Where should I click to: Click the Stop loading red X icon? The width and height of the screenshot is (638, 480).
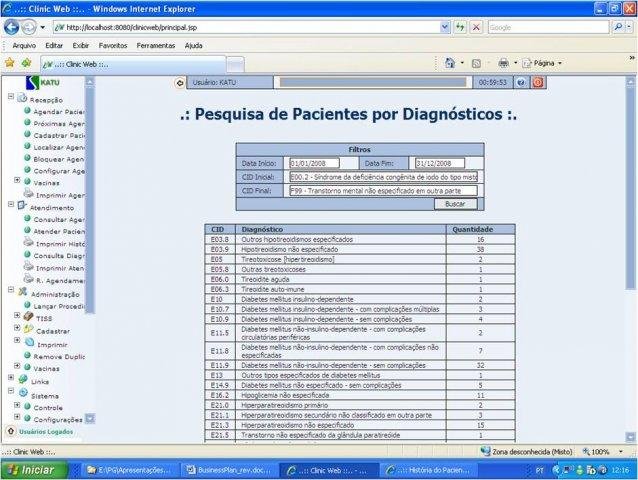(x=476, y=27)
